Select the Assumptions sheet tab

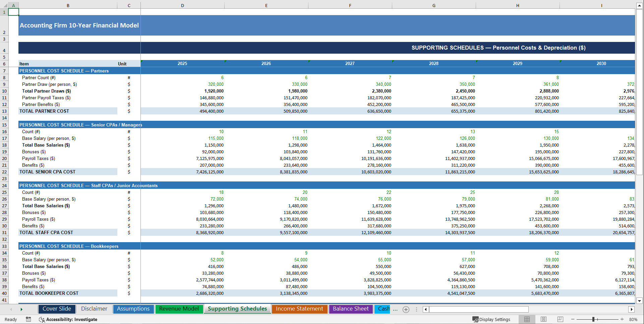pyautogui.click(x=133, y=309)
